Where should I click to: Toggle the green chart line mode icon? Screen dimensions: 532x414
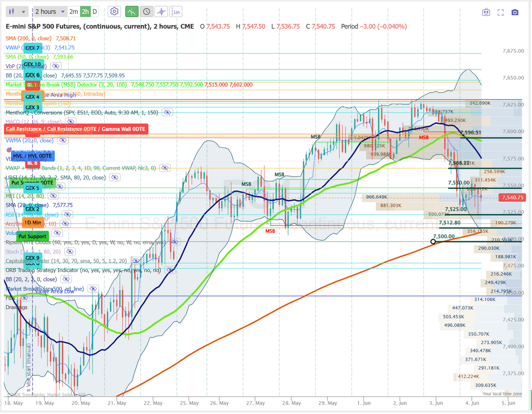click(x=131, y=11)
